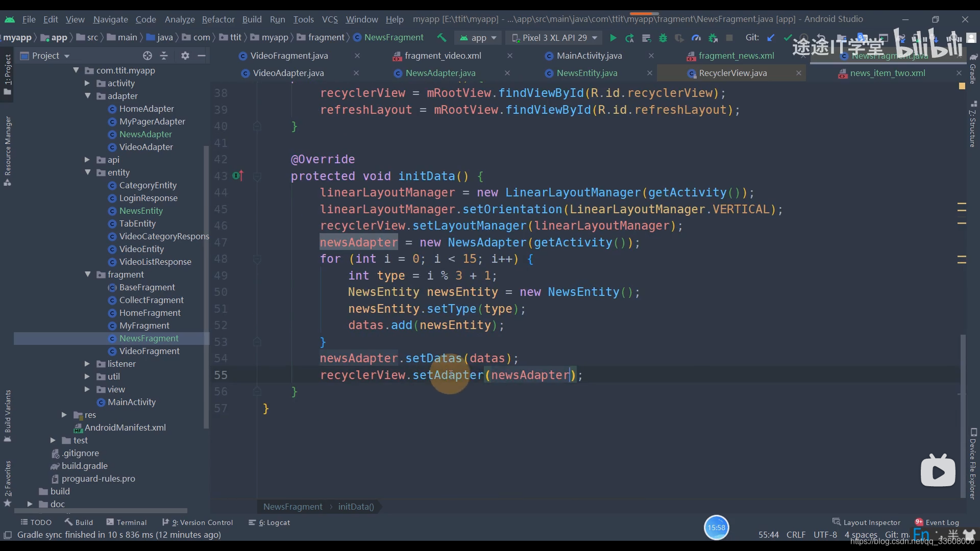Switch to the VideoFragment.java tab

[289, 56]
